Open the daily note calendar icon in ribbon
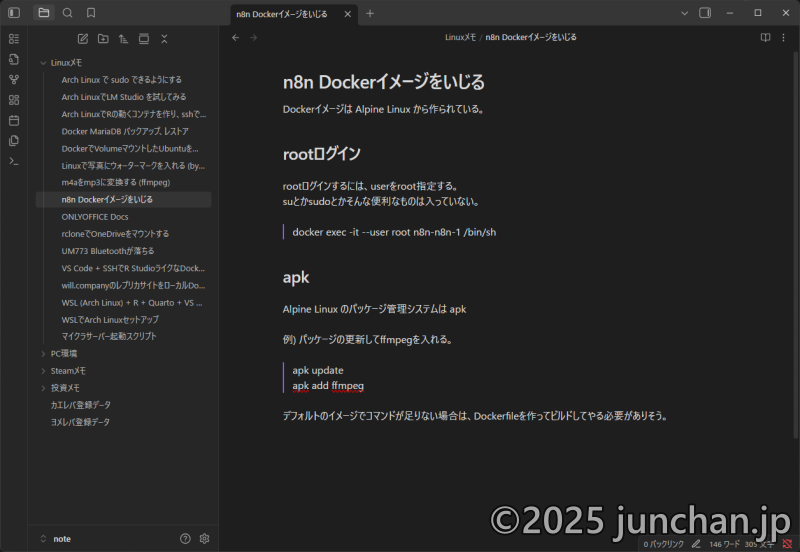 14,120
